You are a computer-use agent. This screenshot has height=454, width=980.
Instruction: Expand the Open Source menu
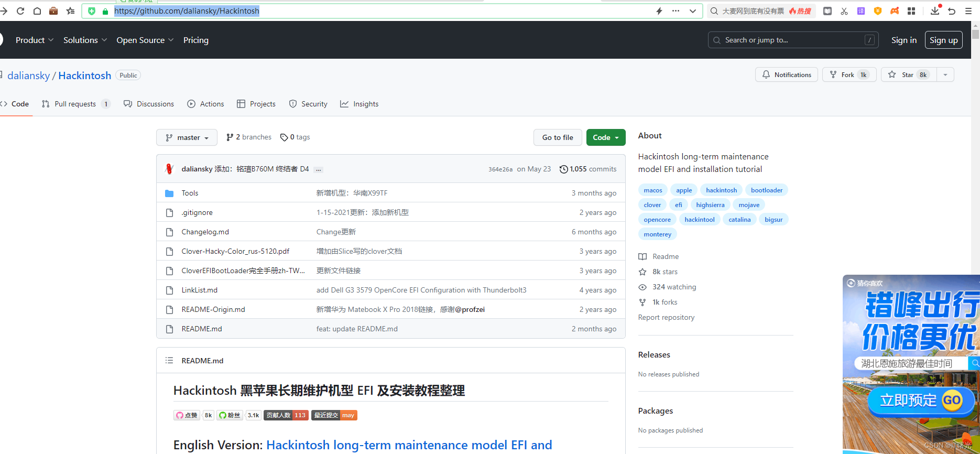145,40
